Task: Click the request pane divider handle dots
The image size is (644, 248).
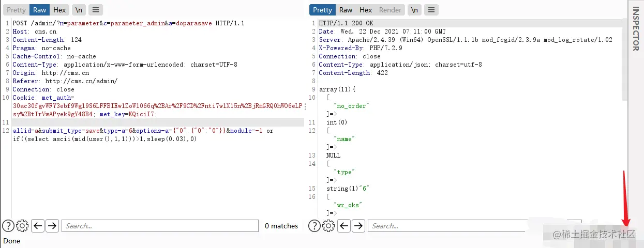Action: [x=305, y=107]
